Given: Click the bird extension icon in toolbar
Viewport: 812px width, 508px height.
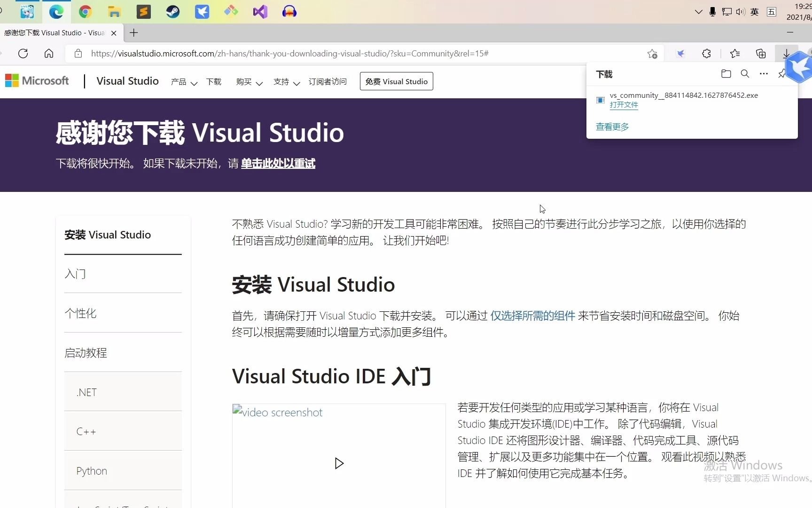Looking at the screenshot, I should (680, 54).
